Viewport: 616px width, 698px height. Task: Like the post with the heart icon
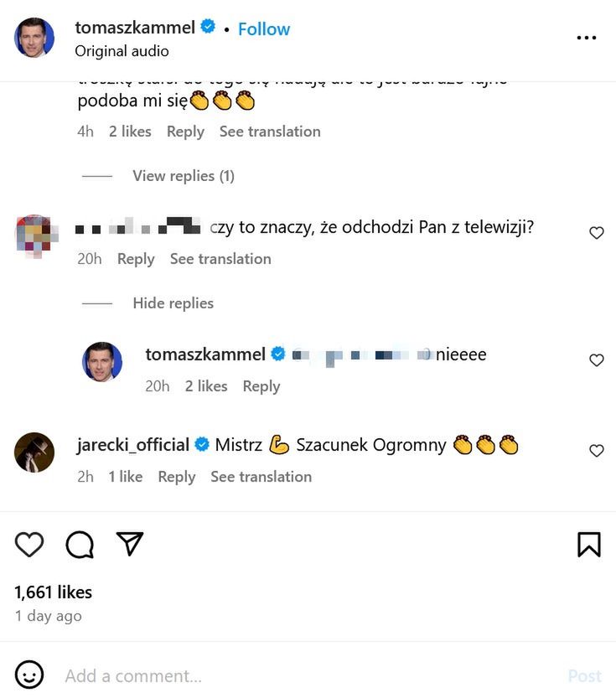[29, 545]
